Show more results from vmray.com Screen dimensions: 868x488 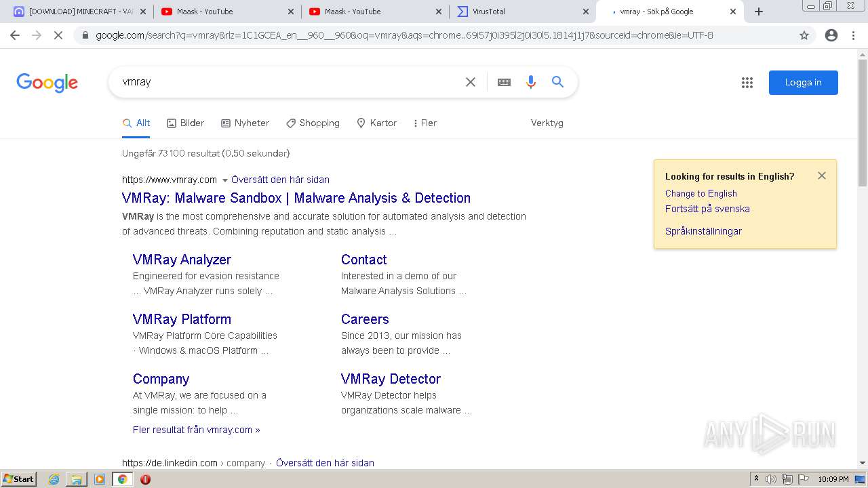point(196,430)
